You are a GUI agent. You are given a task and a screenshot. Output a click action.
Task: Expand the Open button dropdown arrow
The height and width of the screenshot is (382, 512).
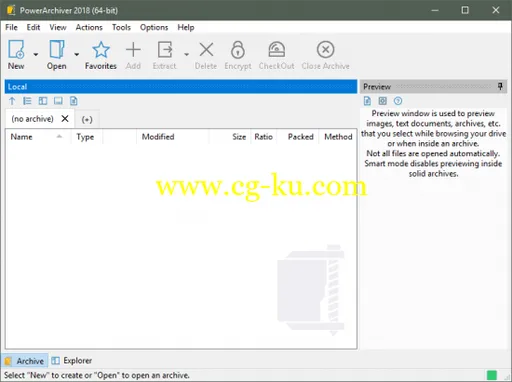(77, 54)
